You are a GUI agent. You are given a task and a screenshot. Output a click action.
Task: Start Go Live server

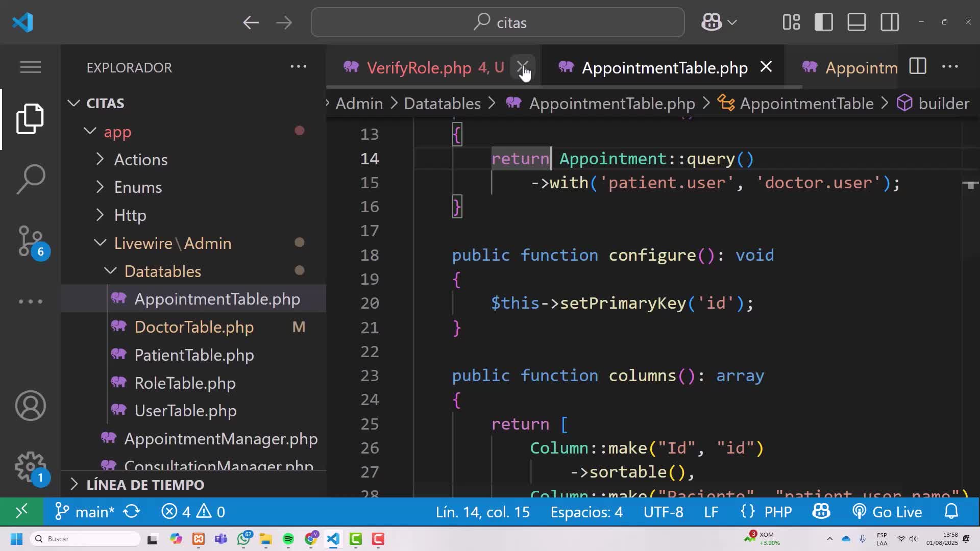(x=887, y=512)
